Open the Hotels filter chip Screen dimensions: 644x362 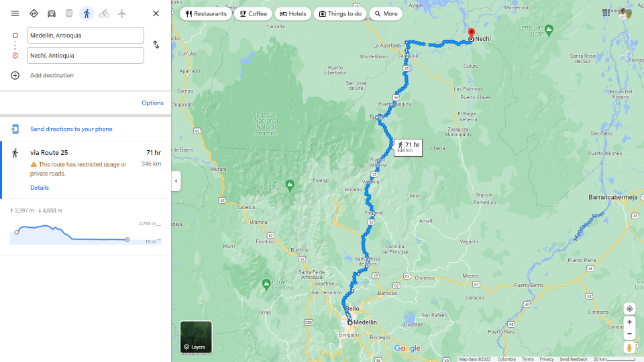coord(293,14)
